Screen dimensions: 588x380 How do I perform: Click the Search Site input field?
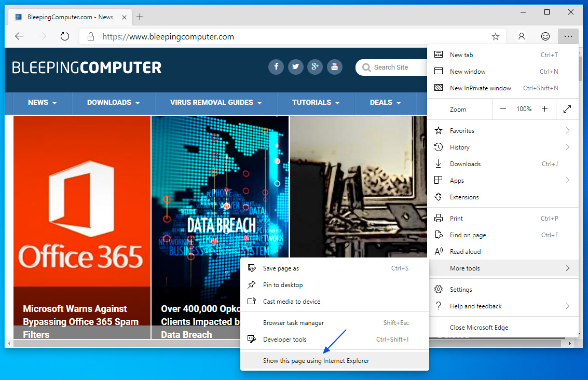(x=391, y=67)
